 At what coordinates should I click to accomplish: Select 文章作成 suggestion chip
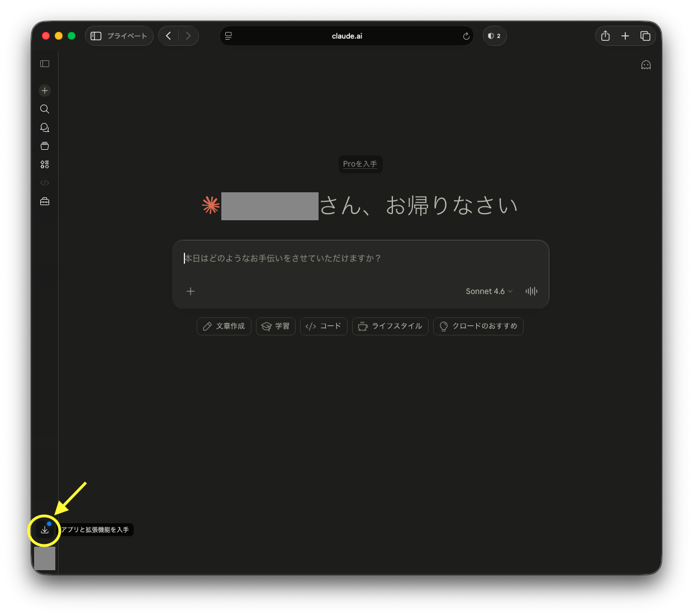pyautogui.click(x=224, y=326)
